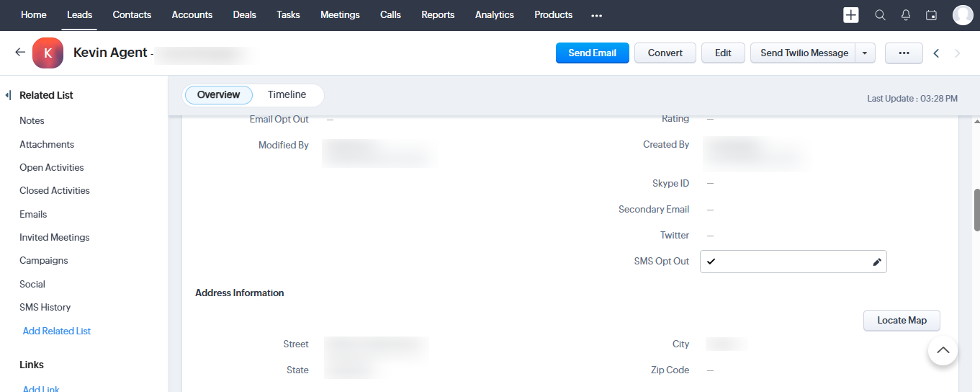Click the scroll-to-top arrow button

[943, 351]
